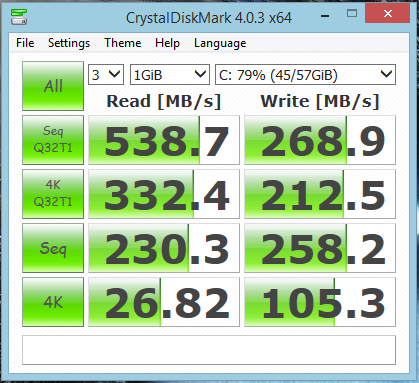Click the Read [MB/s] column header

point(164,101)
